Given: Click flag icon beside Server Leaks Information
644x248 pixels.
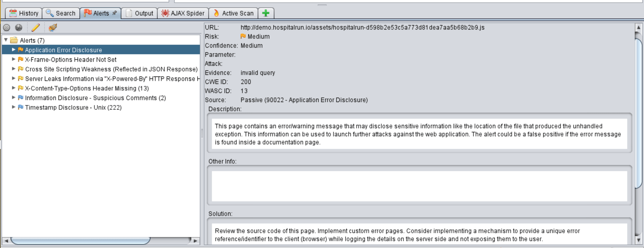Looking at the screenshot, I should pos(20,79).
